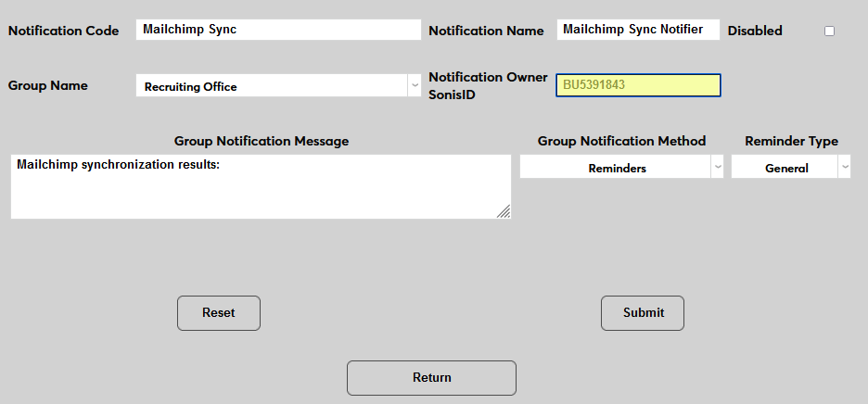Click the Notification Code field
The width and height of the screenshot is (868, 404).
(278, 30)
